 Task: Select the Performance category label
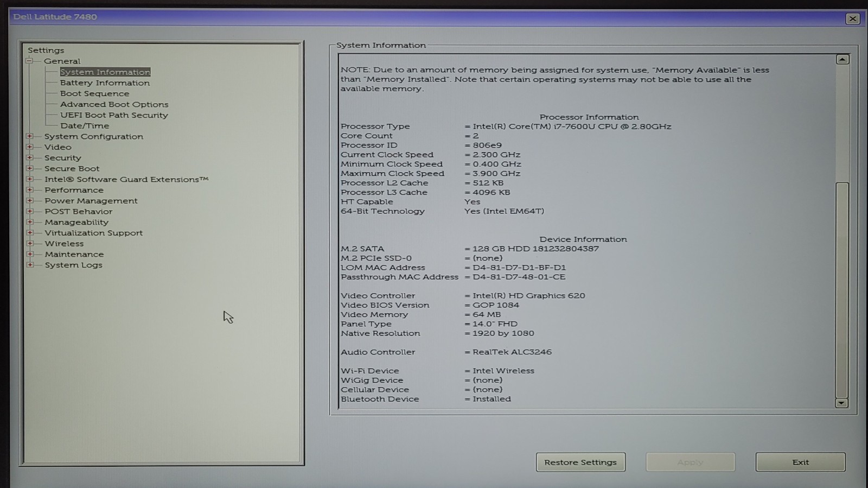[74, 190]
